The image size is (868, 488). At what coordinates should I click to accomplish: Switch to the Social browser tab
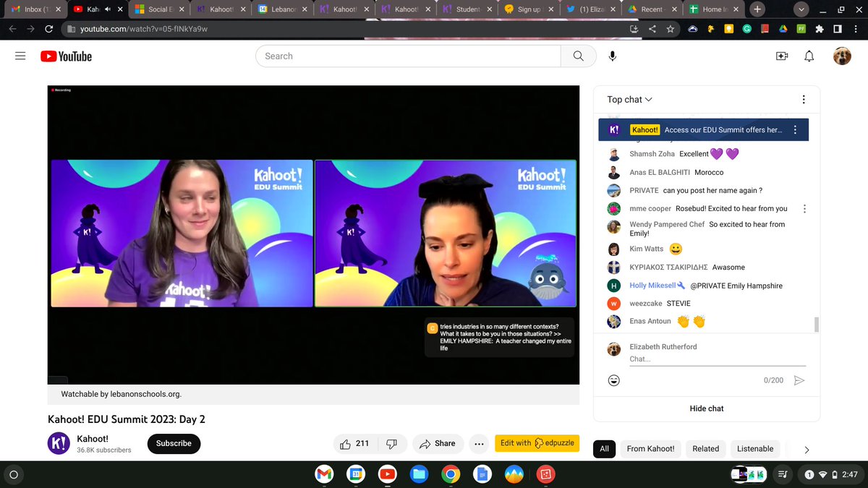pos(161,9)
